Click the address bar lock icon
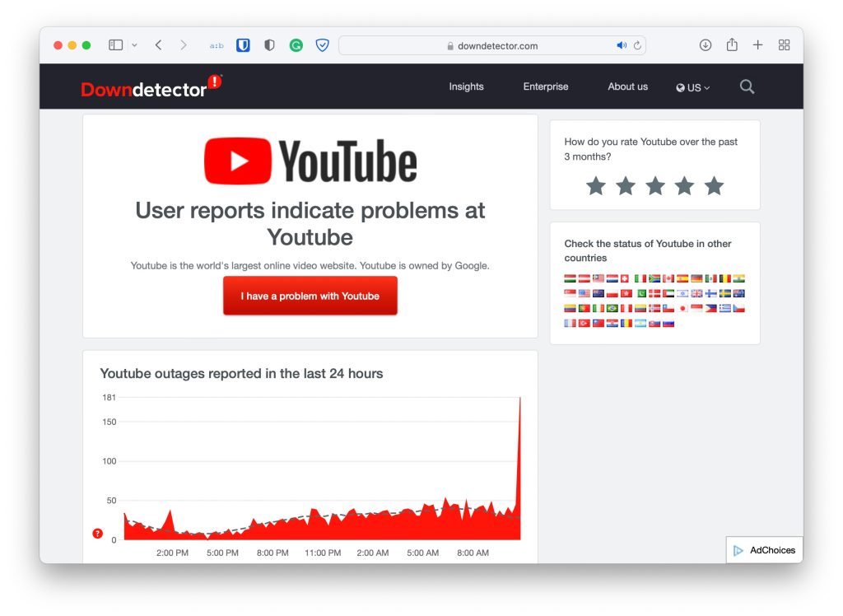Viewport: 843px width, 616px height. [450, 46]
